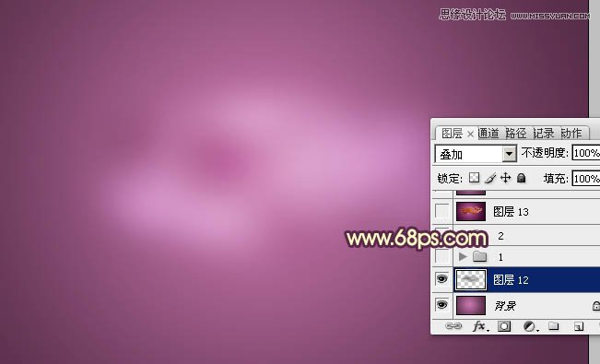600x364 pixels.
Task: Select group named 1
Action: [500, 257]
